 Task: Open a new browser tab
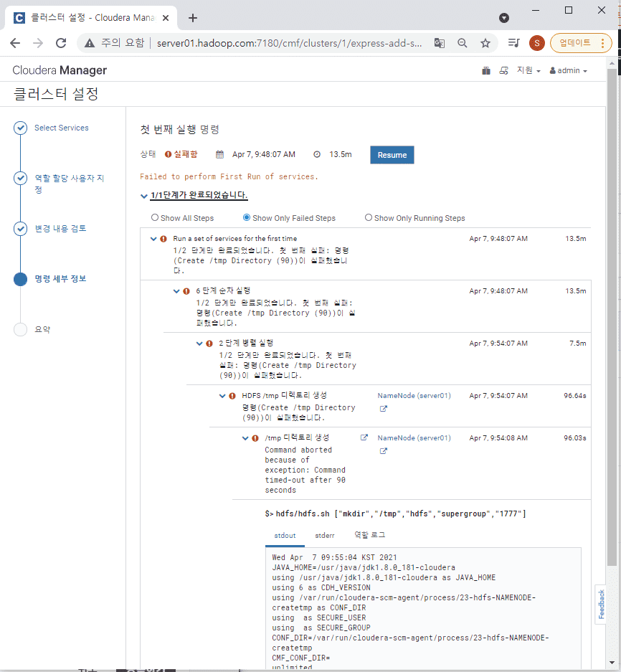point(193,18)
